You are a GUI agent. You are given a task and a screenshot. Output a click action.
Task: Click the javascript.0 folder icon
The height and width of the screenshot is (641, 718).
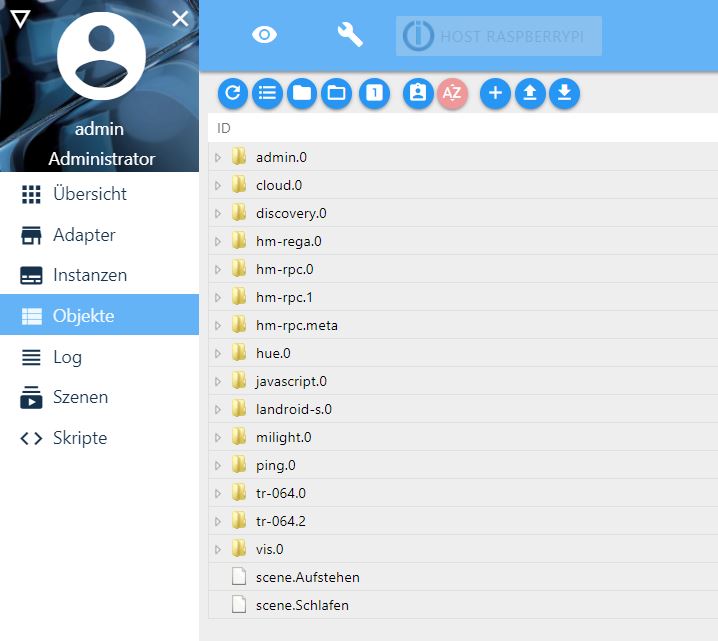pos(239,380)
